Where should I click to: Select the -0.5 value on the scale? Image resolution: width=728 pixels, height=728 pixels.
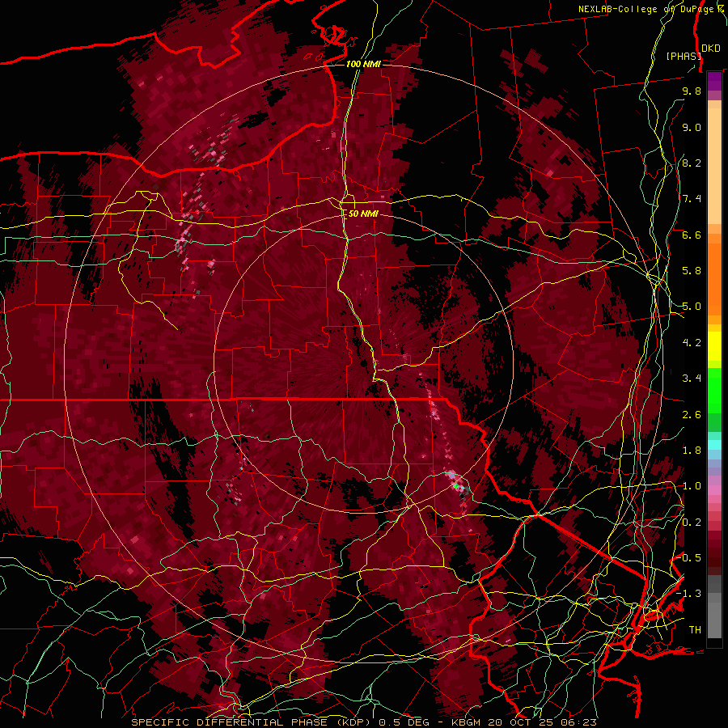[x=689, y=557]
